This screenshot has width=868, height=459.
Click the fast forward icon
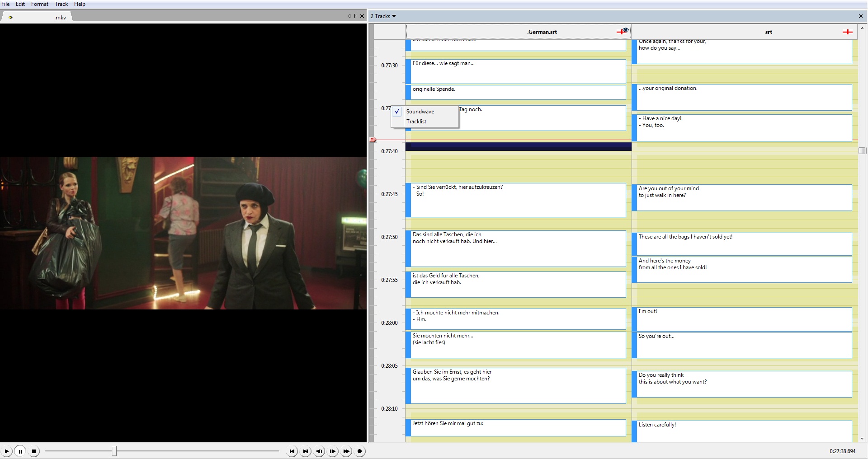coord(346,451)
